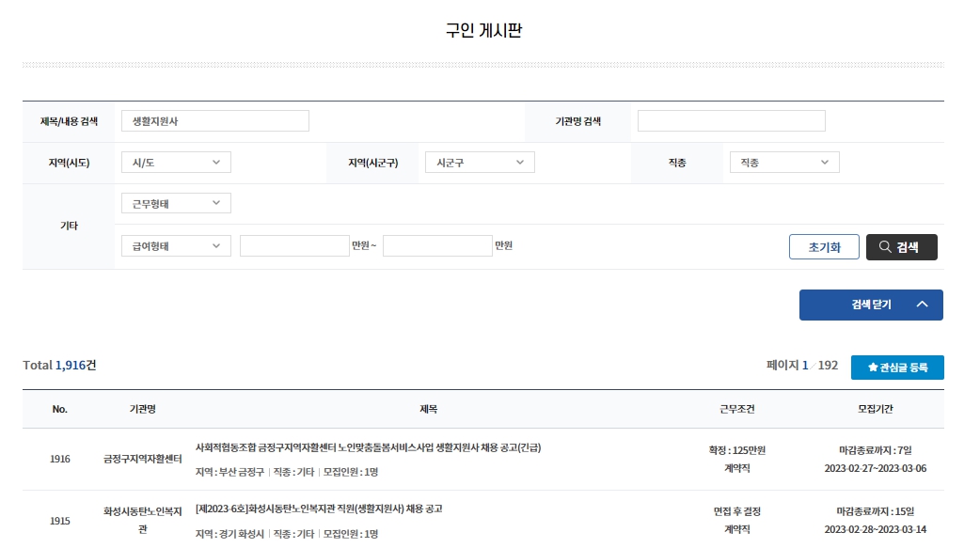The height and width of the screenshot is (548, 980).
Task: Open the 급여형태 salary type dropdown
Action: (175, 245)
